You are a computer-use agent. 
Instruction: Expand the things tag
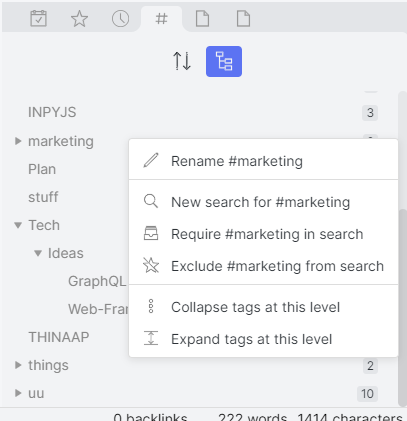coord(18,365)
